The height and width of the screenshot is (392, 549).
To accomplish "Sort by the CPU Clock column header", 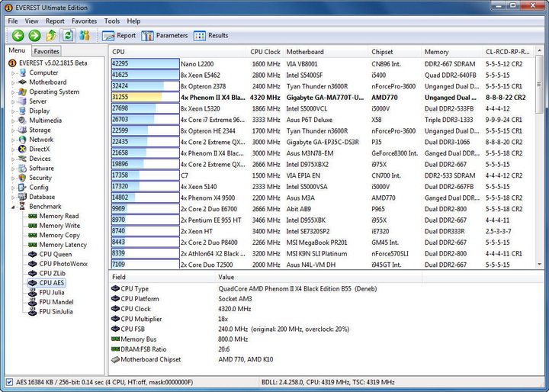I will click(x=265, y=52).
